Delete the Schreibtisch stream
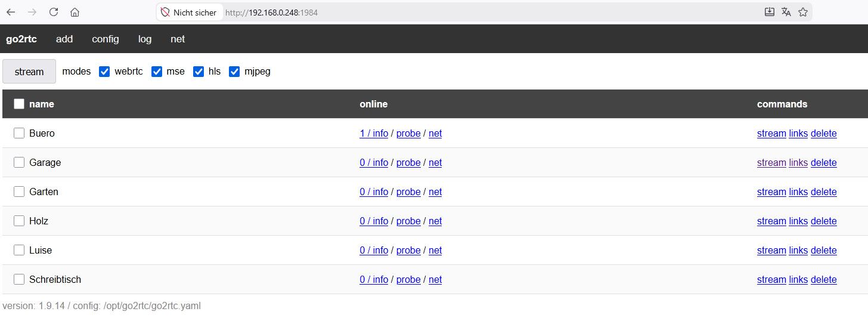 823,279
